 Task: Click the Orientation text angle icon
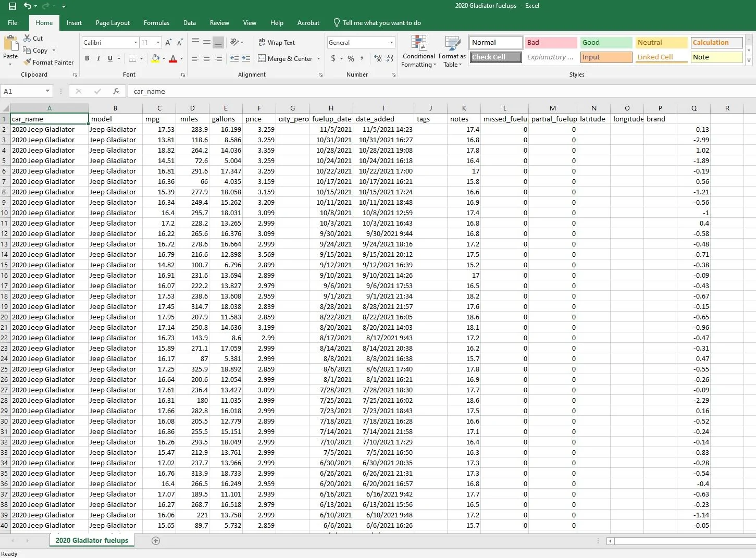click(235, 42)
